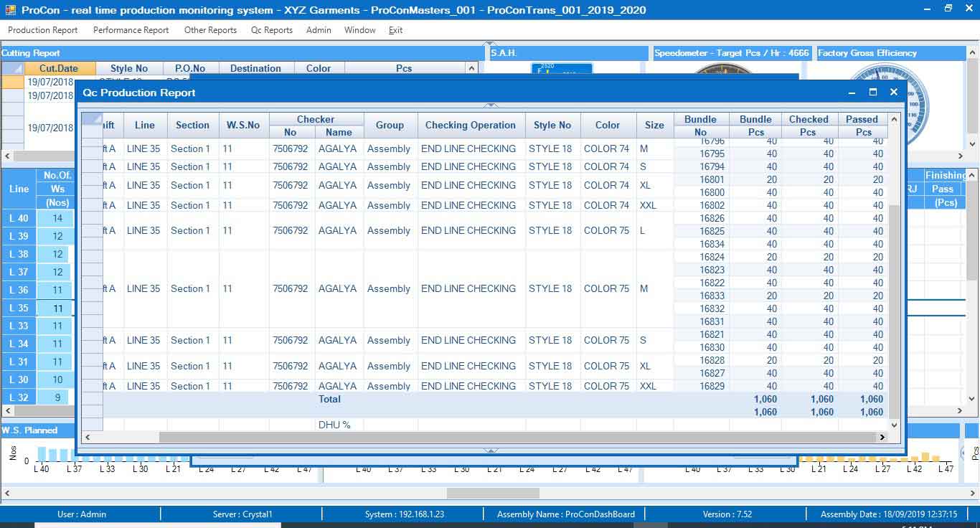Sort by Line column header

pyautogui.click(x=145, y=125)
